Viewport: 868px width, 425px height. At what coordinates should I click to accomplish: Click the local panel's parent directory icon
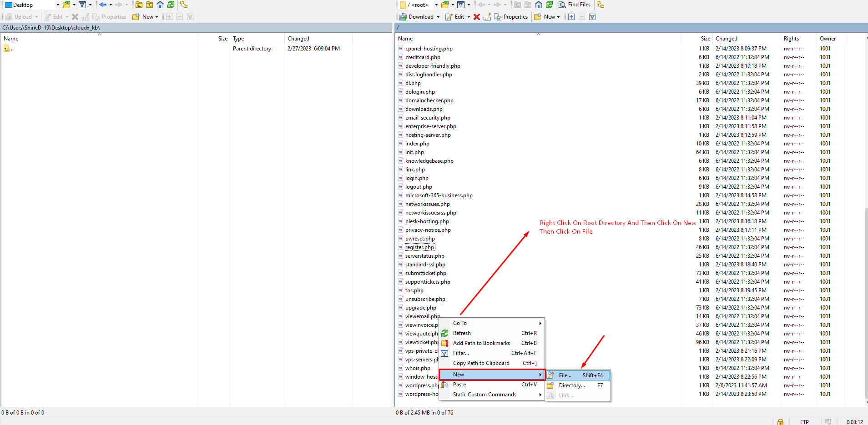click(x=139, y=5)
